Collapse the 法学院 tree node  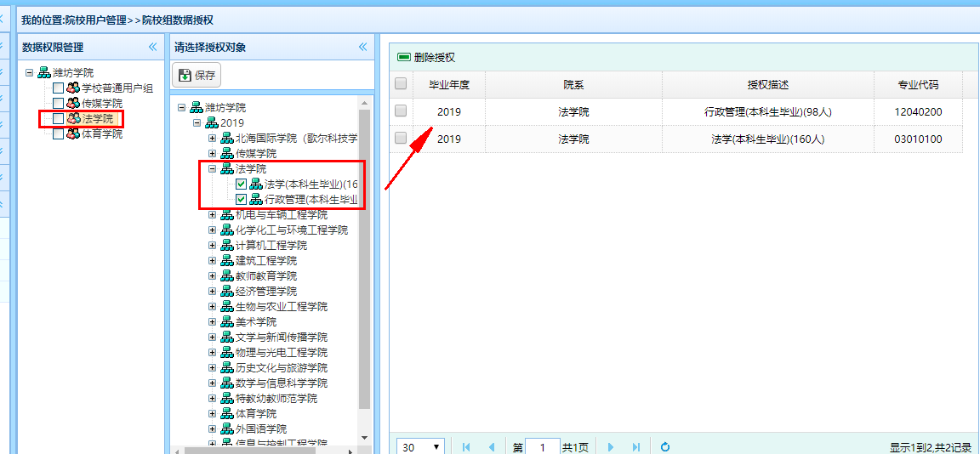tap(213, 169)
